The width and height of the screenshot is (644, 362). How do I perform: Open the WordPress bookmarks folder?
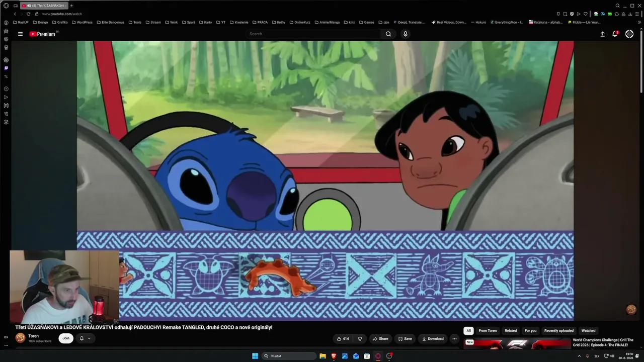[82, 22]
